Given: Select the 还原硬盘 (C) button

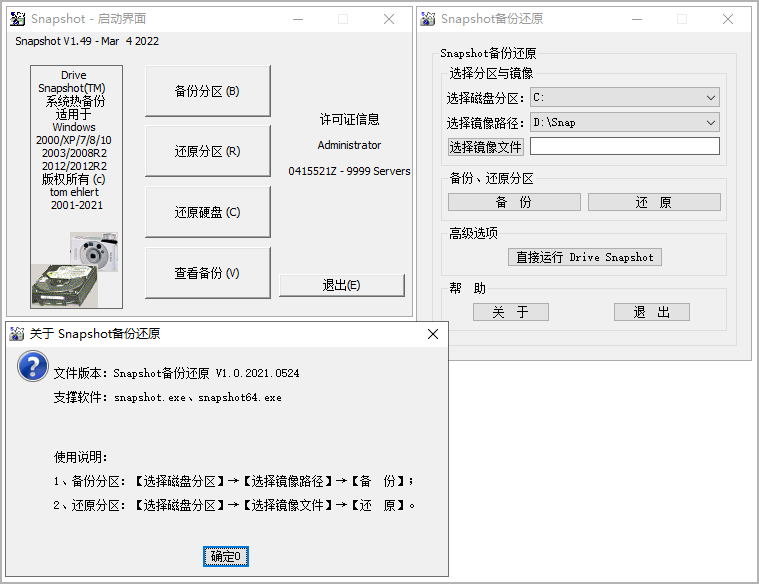Looking at the screenshot, I should coord(207,212).
